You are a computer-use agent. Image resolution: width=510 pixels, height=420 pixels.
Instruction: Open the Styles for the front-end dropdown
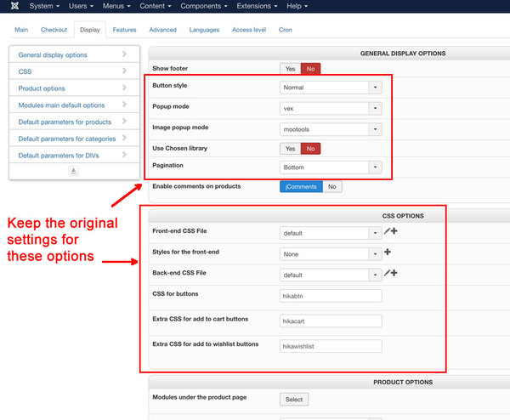point(331,254)
